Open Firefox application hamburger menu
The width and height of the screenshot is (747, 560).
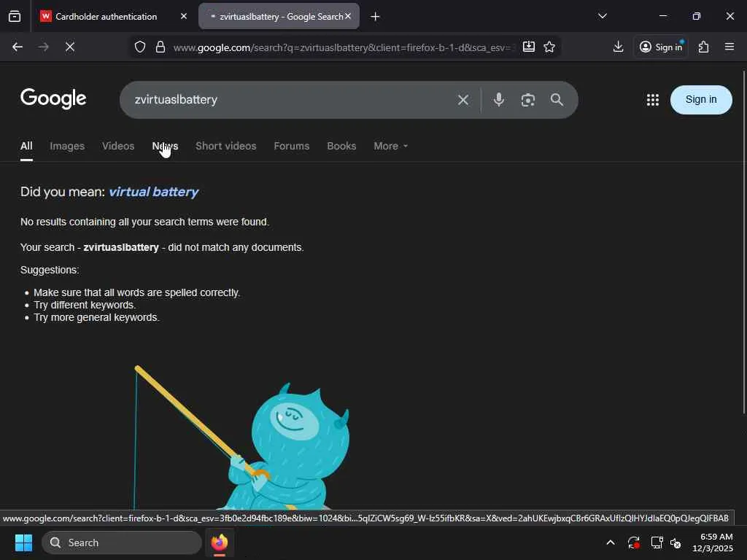click(x=729, y=47)
